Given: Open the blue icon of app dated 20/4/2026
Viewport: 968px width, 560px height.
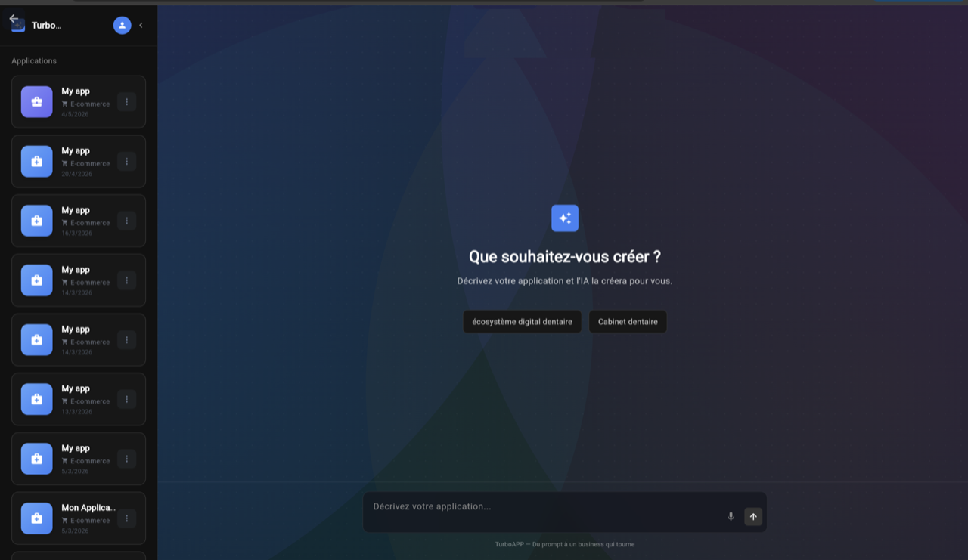Looking at the screenshot, I should (x=37, y=161).
